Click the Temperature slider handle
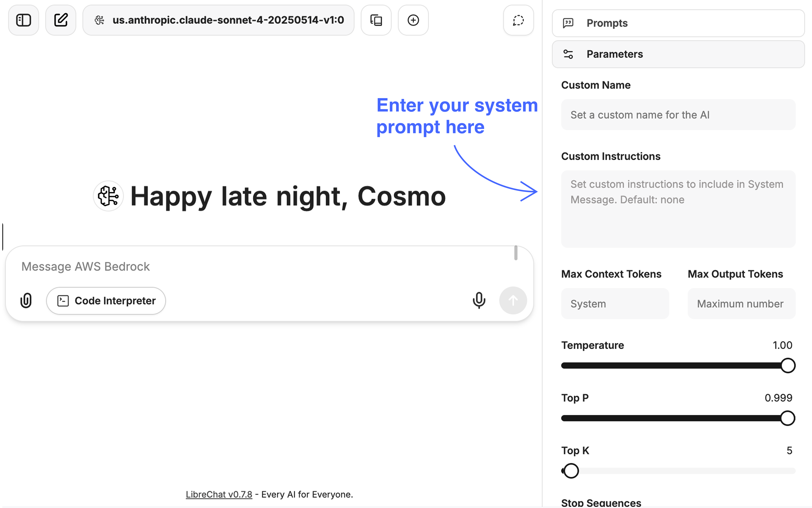This screenshot has height=508, width=812. click(787, 366)
